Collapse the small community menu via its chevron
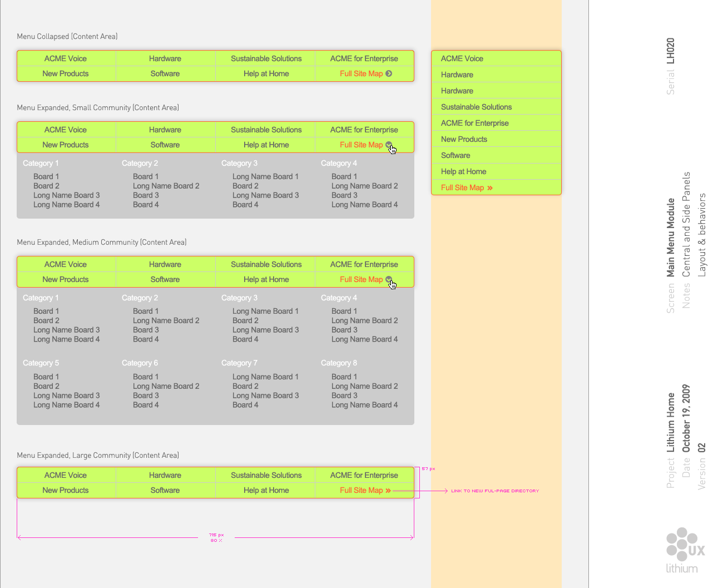This screenshot has width=723, height=588. (x=389, y=145)
